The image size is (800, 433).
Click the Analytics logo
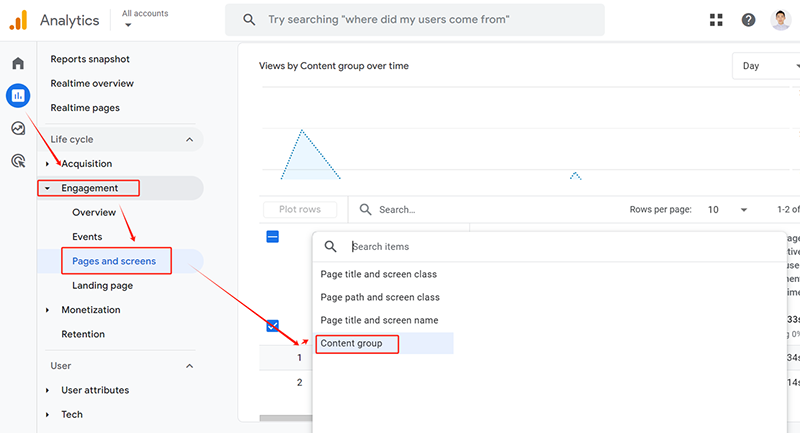19,20
